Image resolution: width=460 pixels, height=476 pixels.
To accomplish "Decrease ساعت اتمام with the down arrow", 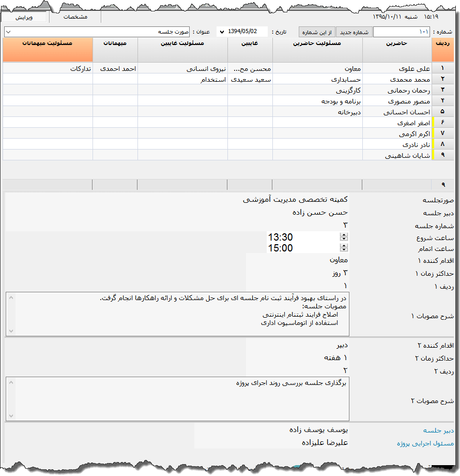I will click(x=344, y=250).
